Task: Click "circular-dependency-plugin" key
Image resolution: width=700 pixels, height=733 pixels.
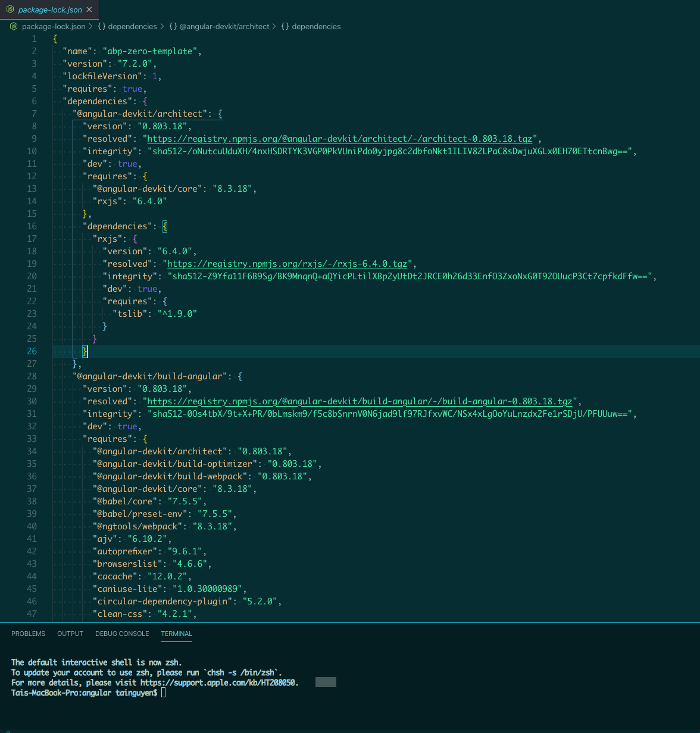Action: (x=162, y=601)
